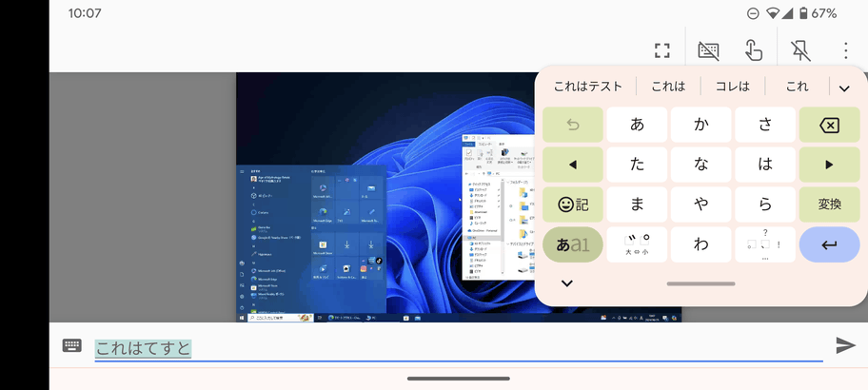The image size is (868, 390).
Task: Tap the punctuation key with ? and !
Action: (x=765, y=244)
